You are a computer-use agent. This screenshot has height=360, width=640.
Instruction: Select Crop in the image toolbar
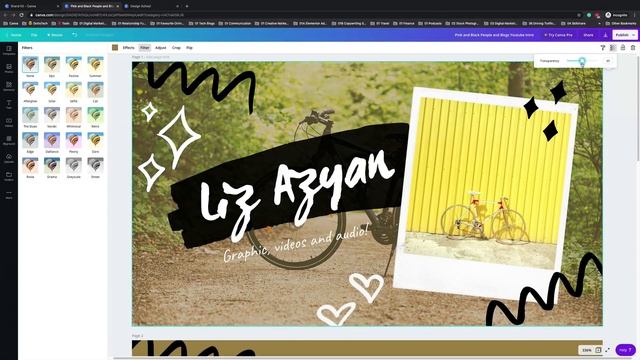pyautogui.click(x=176, y=48)
